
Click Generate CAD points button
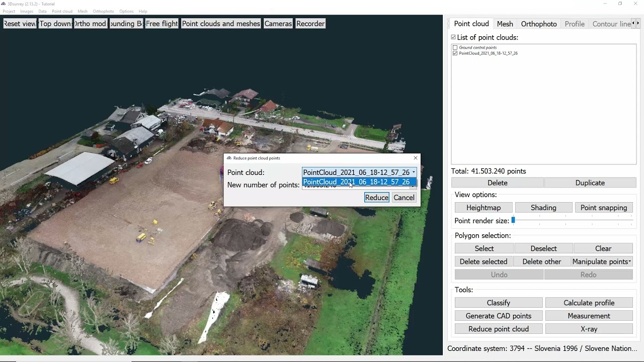point(499,316)
